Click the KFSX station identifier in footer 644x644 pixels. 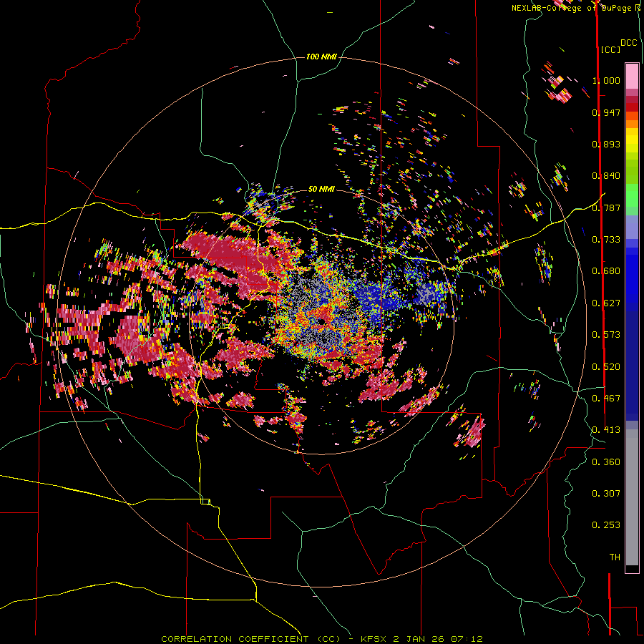pyautogui.click(x=374, y=639)
